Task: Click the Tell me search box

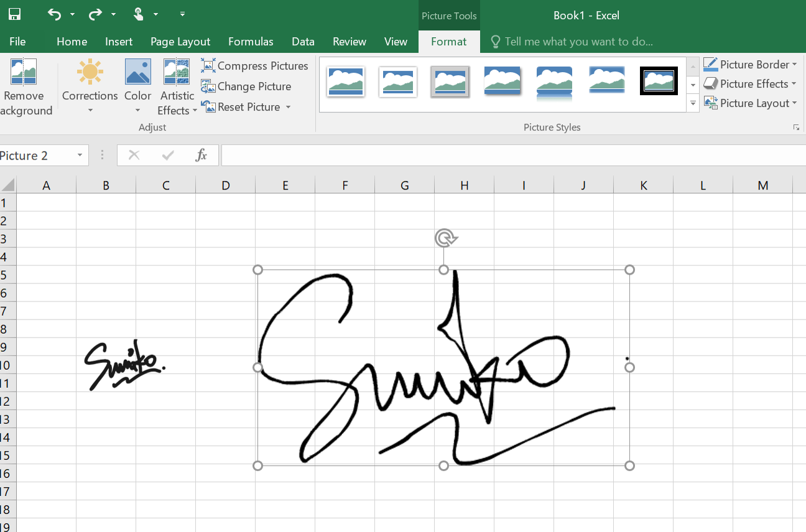Action: 578,42
